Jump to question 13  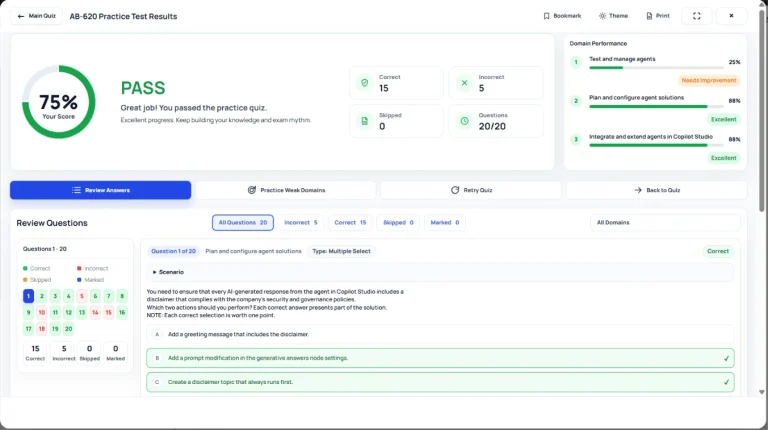coord(82,312)
